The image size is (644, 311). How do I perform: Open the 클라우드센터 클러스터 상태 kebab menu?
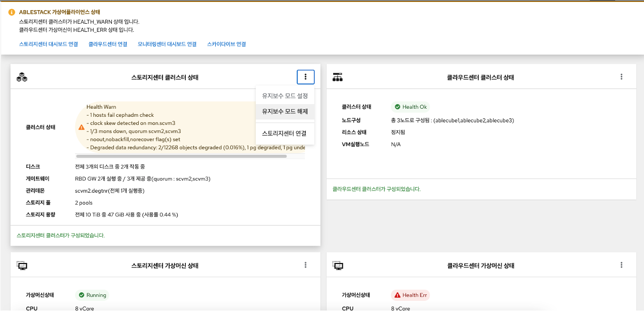point(621,77)
